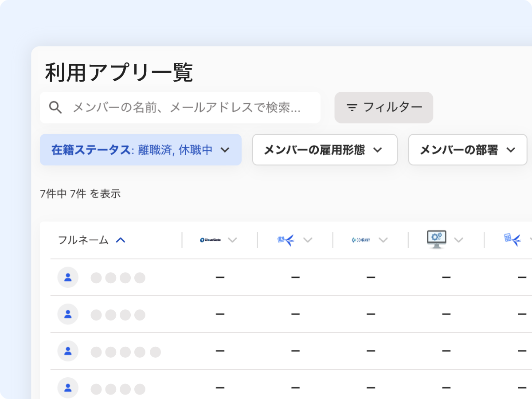Expand the 在籍ステータス filter dropdown
Image resolution: width=532 pixels, height=399 pixels.
[141, 150]
